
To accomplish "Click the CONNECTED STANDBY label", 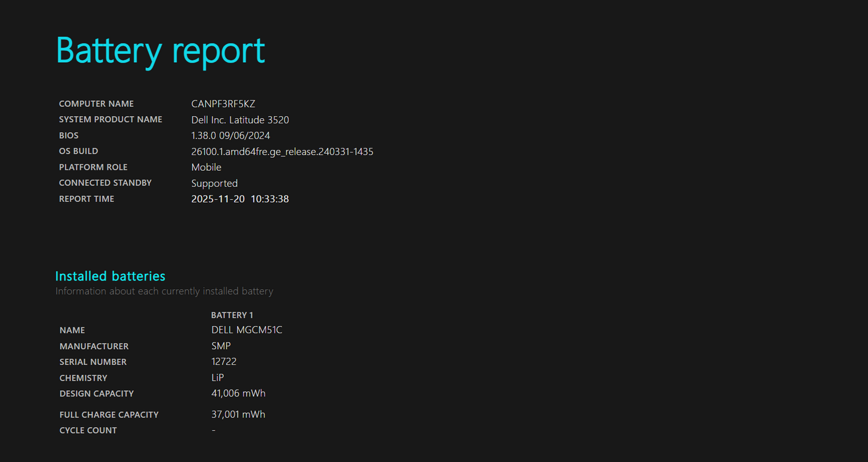I will 105,183.
